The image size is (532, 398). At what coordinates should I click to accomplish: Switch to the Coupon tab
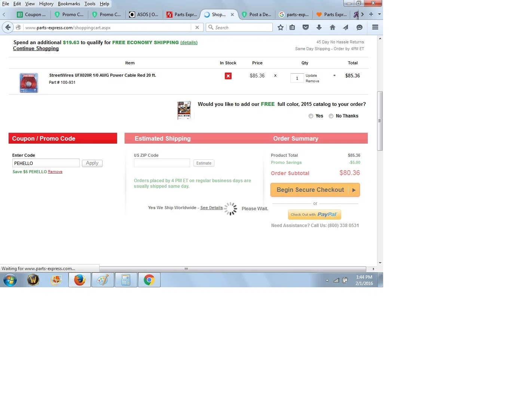pos(32,15)
